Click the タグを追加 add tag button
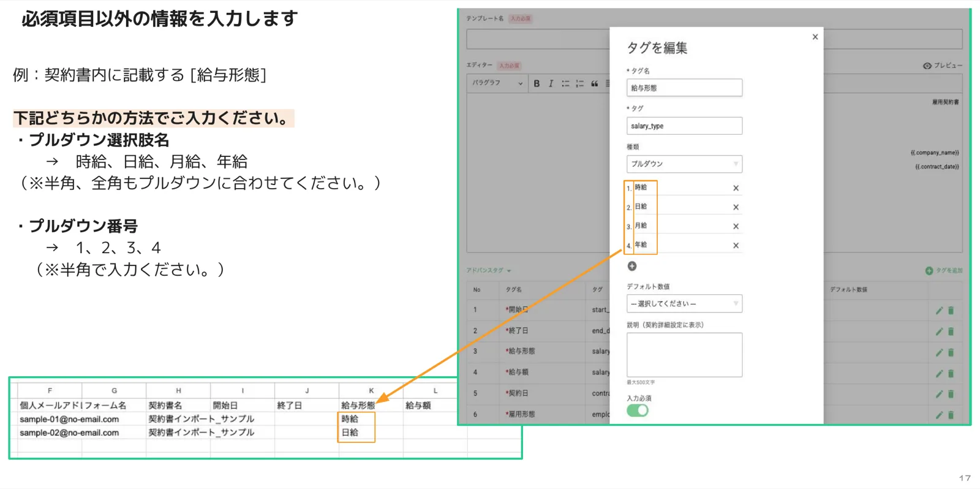The image size is (980, 489). 944,270
